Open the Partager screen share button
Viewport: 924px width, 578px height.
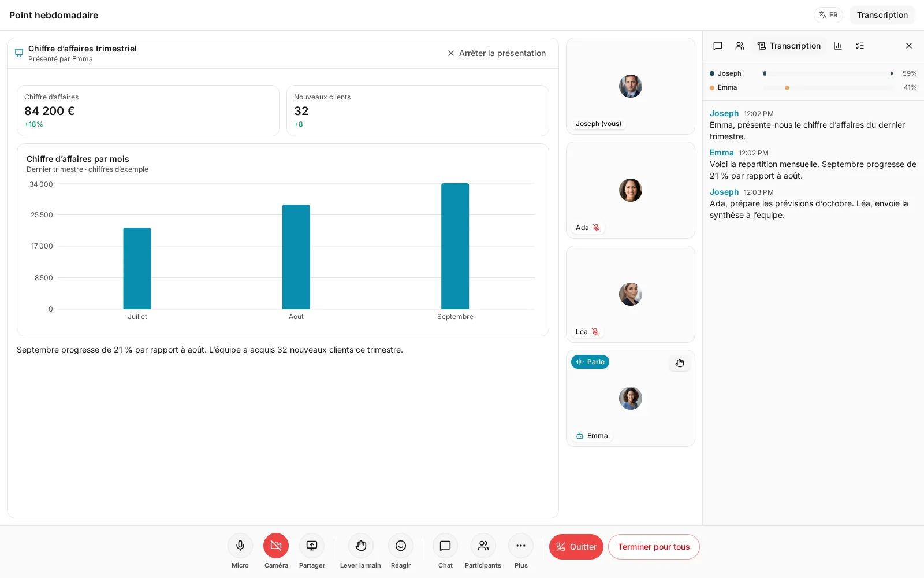click(312, 546)
